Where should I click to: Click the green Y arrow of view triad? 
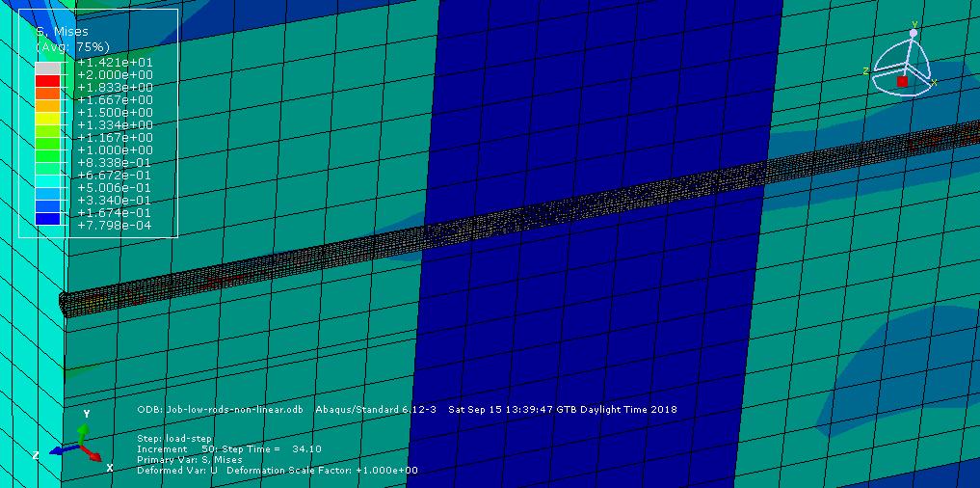83,434
